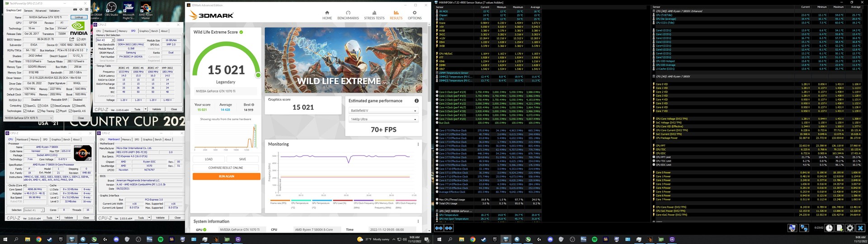
Task: Open the Slot #2 memory slot dropdown
Action: (106, 40)
